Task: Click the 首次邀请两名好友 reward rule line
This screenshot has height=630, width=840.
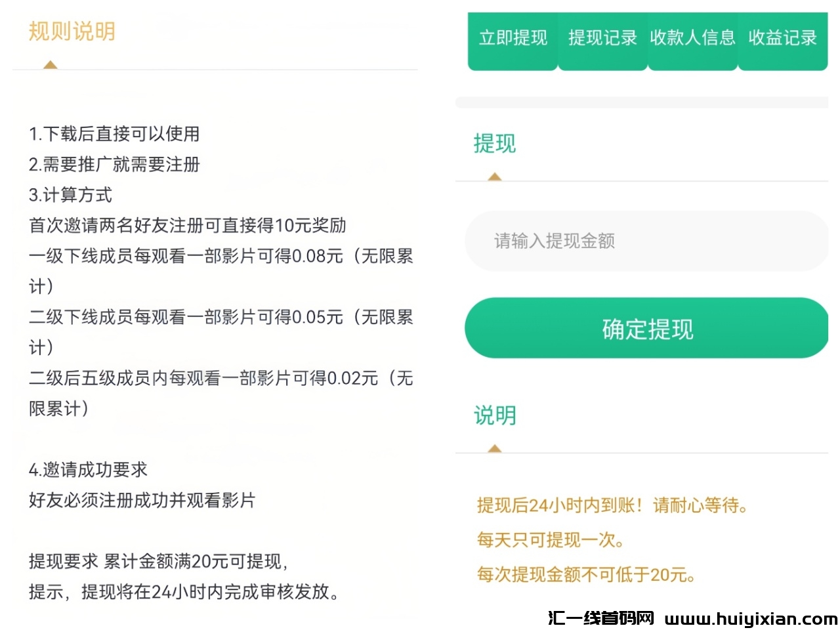Action: tap(187, 226)
